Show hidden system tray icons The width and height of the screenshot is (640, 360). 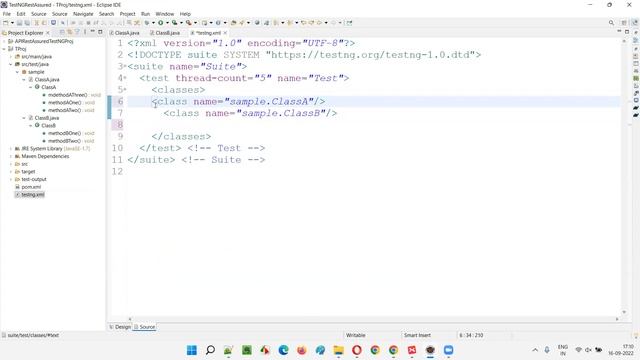pos(535,350)
